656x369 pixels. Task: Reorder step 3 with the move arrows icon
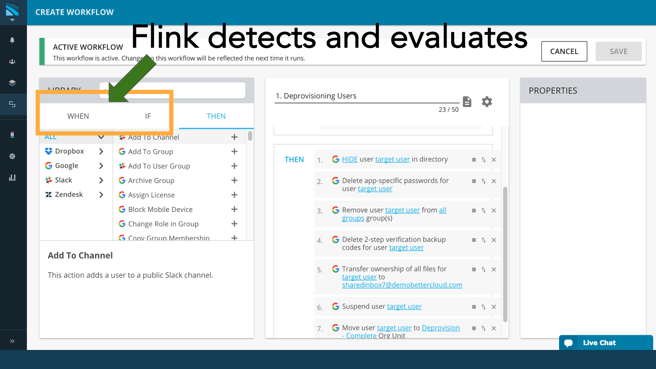484,210
